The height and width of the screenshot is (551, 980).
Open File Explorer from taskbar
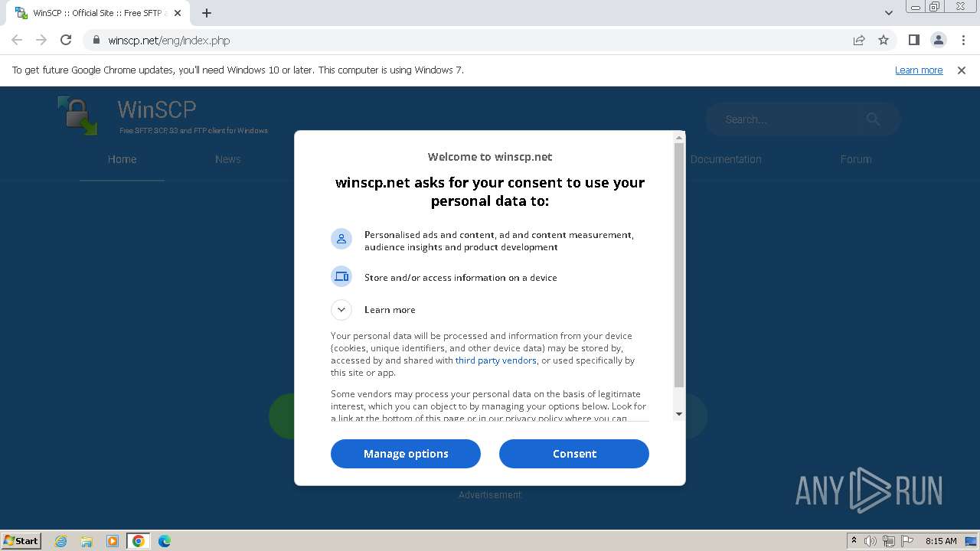[87, 541]
